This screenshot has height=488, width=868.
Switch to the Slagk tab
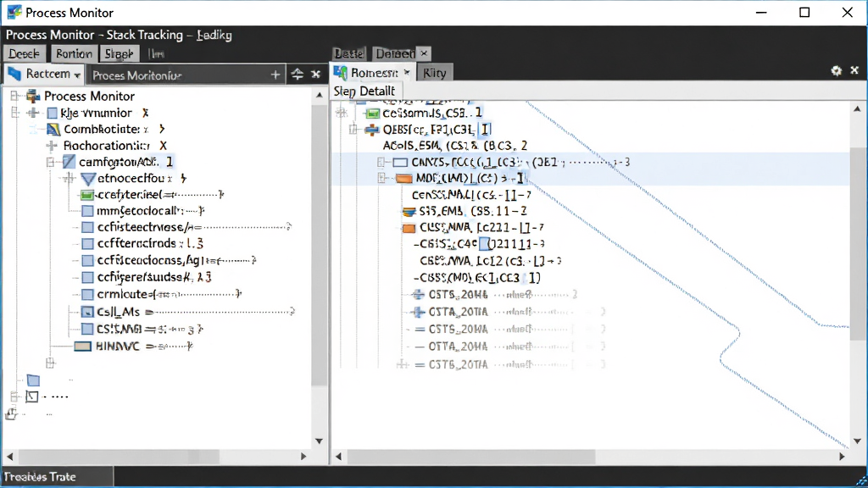point(119,53)
